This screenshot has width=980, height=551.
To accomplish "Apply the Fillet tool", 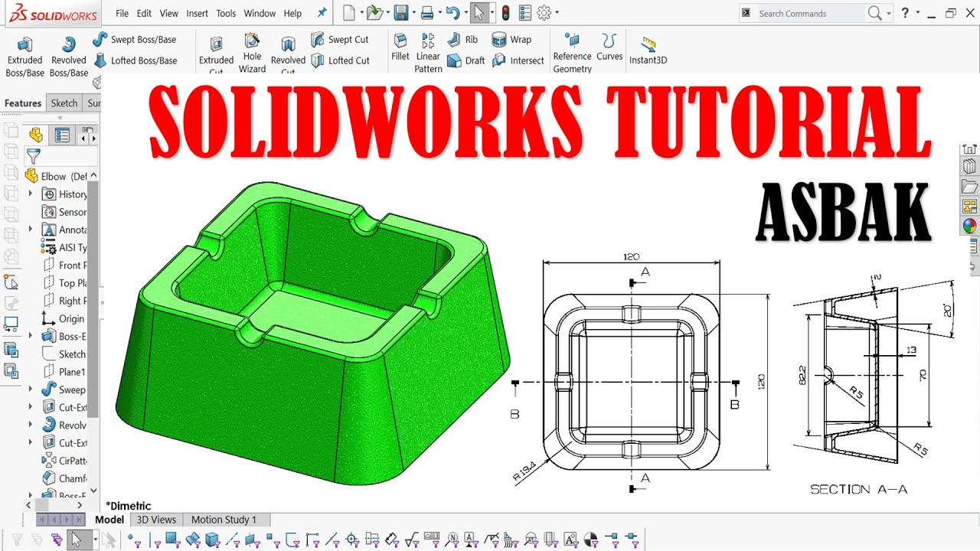I will (400, 47).
